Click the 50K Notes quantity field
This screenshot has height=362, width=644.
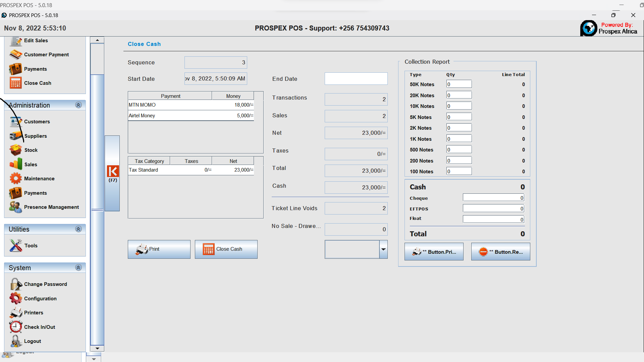point(459,84)
